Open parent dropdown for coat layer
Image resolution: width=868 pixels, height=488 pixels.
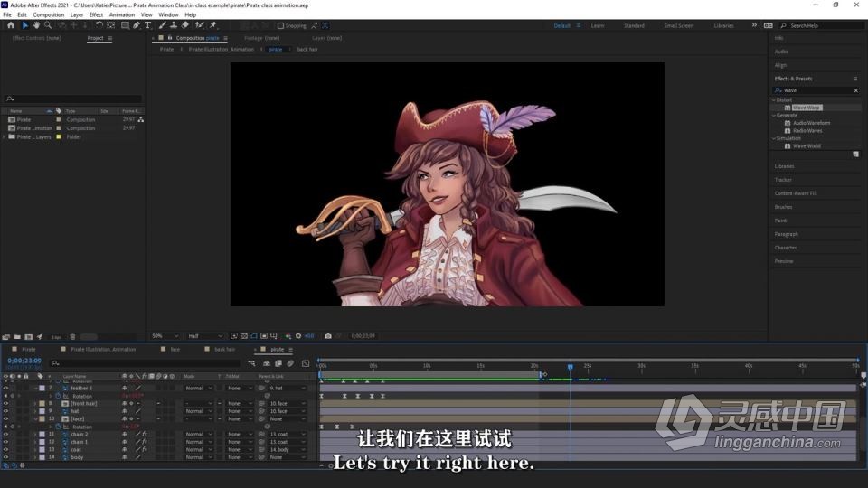click(x=287, y=450)
